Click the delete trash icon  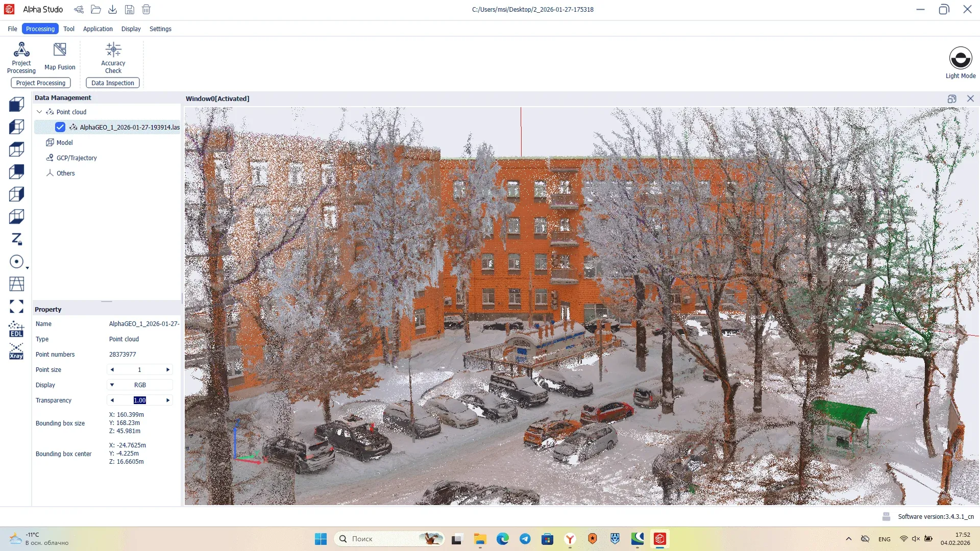pos(146,9)
